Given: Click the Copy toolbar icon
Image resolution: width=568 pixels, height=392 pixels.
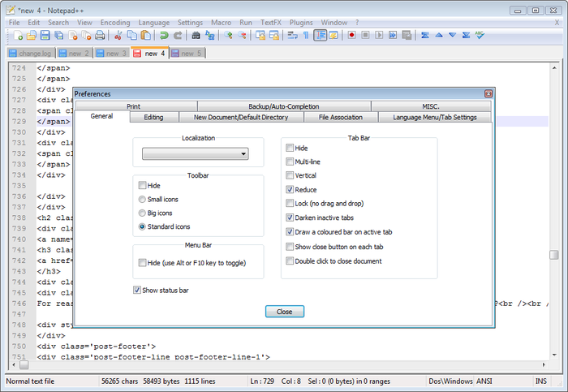Looking at the screenshot, I should tap(131, 36).
